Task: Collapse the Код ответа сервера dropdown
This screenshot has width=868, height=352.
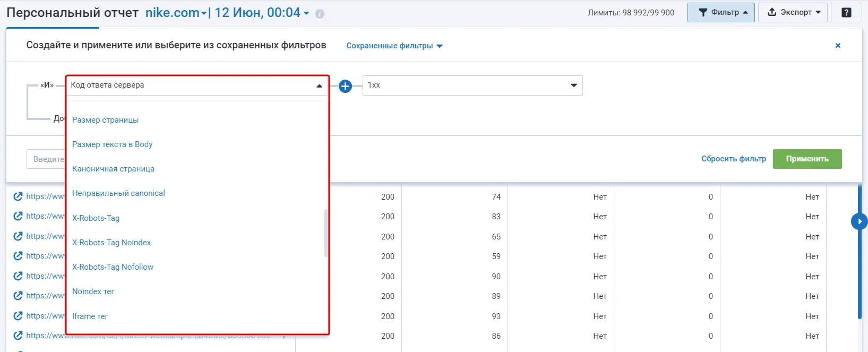Action: click(x=319, y=85)
